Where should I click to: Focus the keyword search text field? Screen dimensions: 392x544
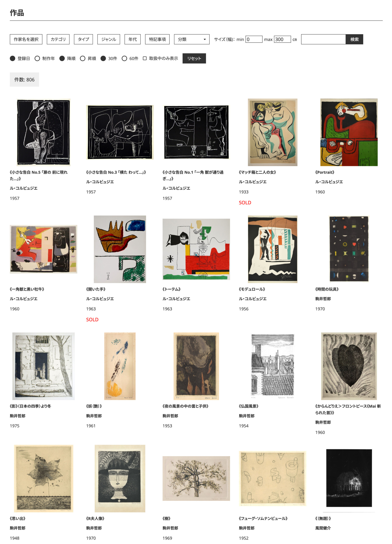(323, 39)
